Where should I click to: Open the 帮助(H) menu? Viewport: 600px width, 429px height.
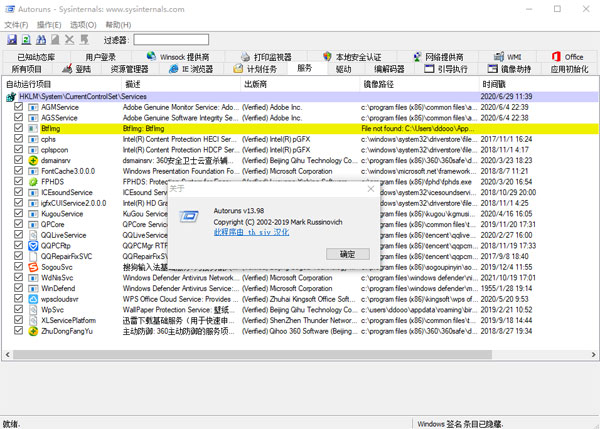118,25
